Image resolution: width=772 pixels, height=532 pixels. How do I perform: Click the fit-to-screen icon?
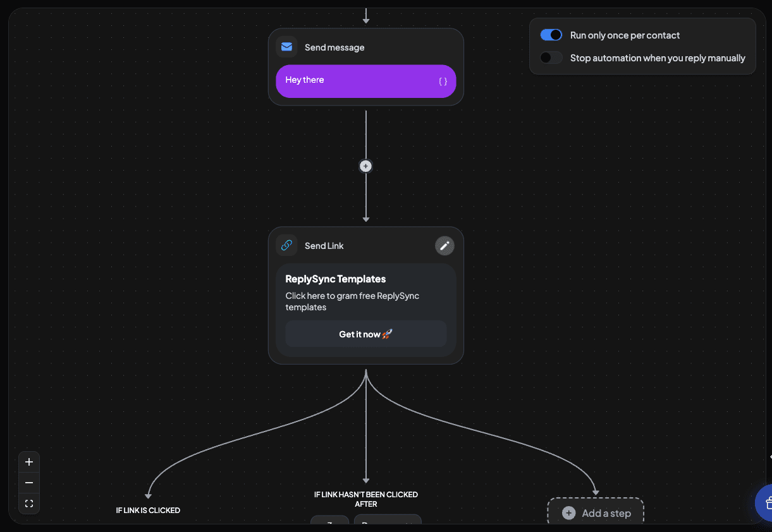tap(28, 503)
